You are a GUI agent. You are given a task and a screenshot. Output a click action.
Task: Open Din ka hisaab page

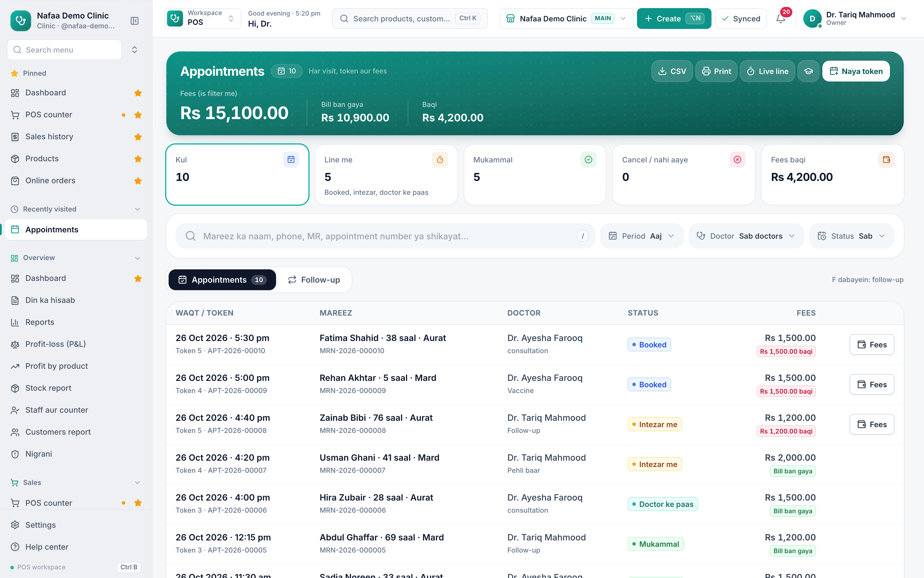tap(76, 300)
